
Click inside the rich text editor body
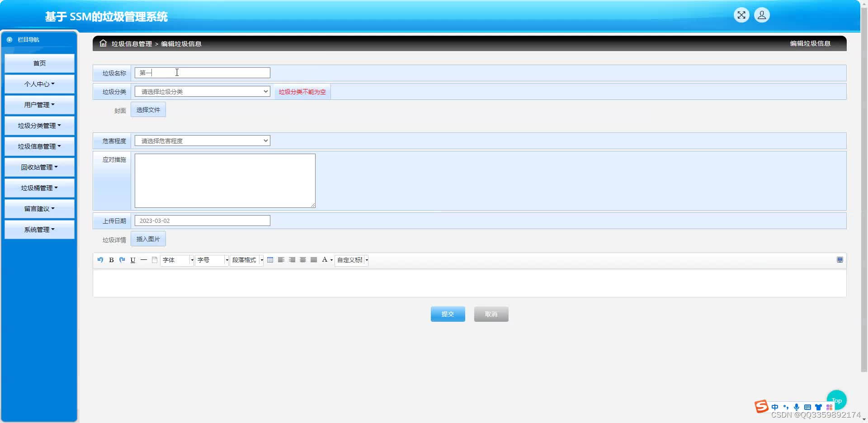(469, 283)
